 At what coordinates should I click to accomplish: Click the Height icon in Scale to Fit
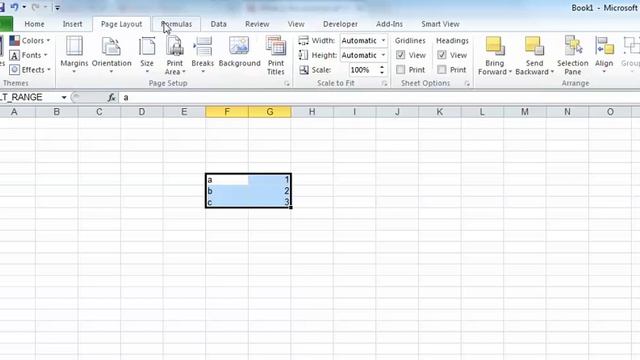coord(303,55)
